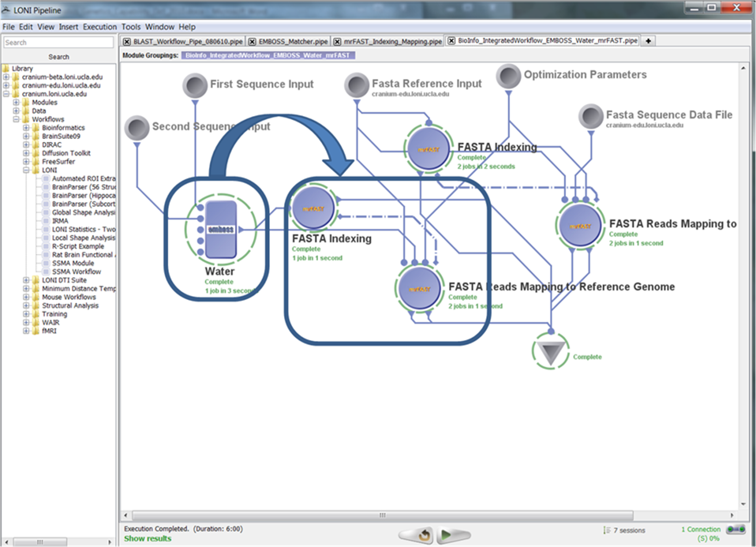Select the First Sequence Input data source node

click(195, 85)
